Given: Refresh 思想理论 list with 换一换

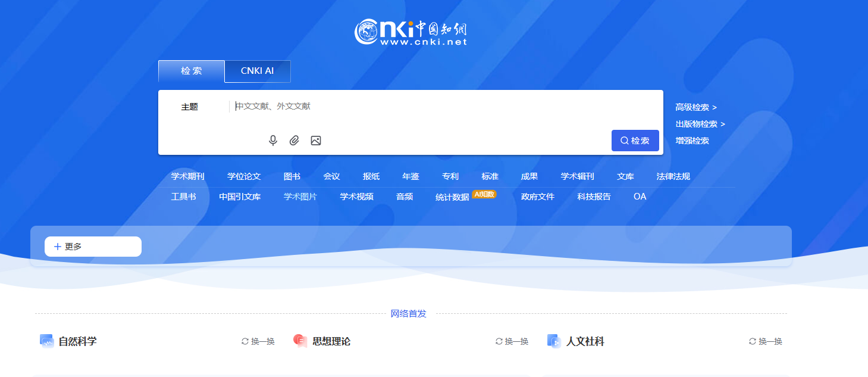Looking at the screenshot, I should coord(512,341).
